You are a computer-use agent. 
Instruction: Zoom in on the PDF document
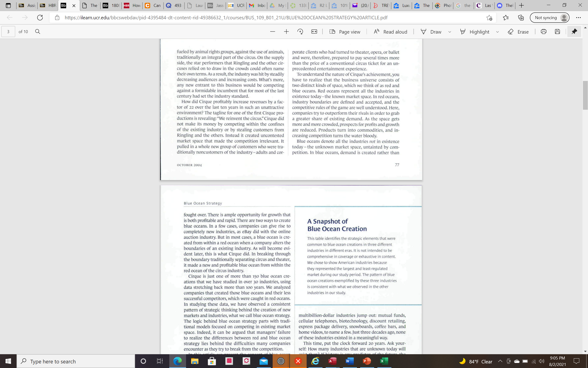click(286, 32)
